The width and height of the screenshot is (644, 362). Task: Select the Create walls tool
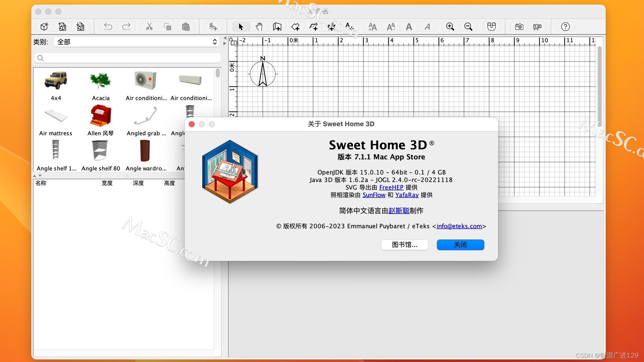pyautogui.click(x=277, y=26)
